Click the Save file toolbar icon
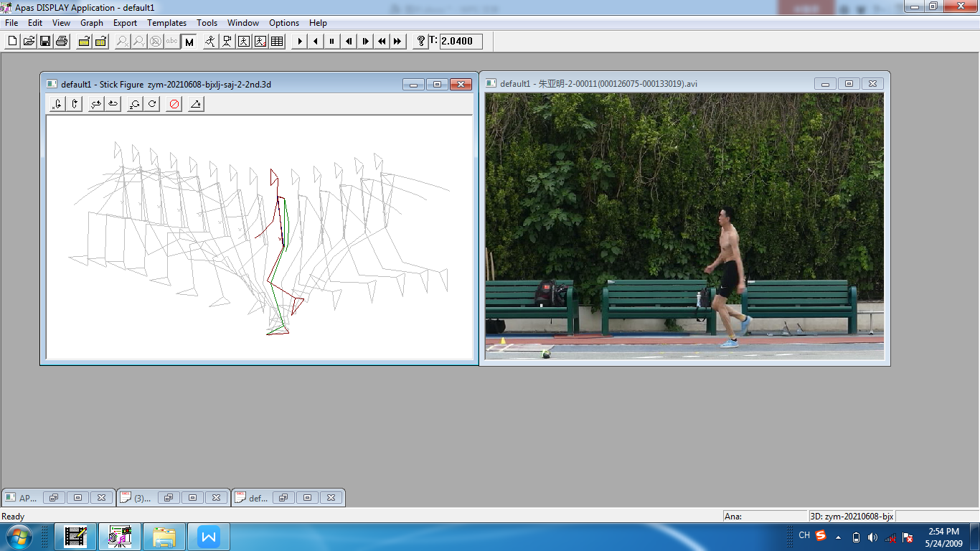 pos(45,42)
